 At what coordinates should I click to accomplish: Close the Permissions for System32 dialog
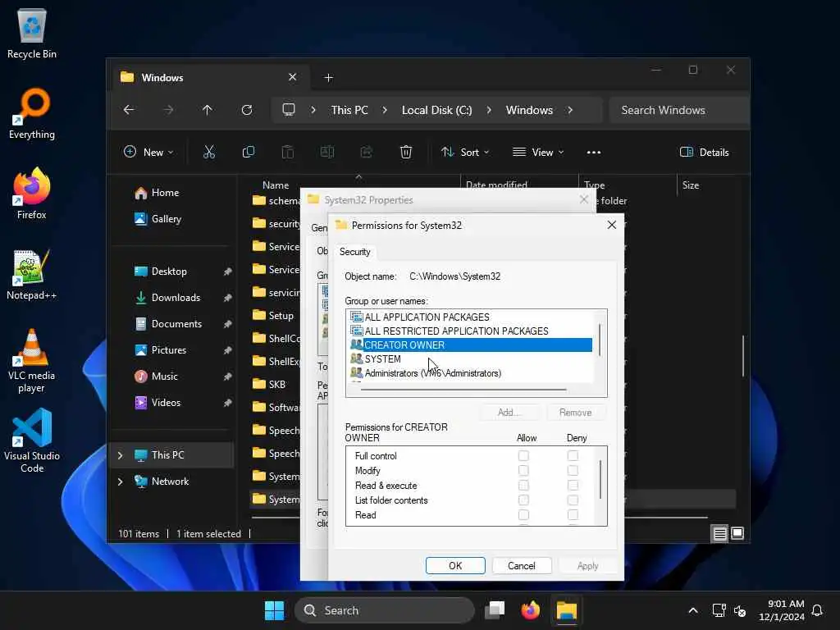(612, 225)
